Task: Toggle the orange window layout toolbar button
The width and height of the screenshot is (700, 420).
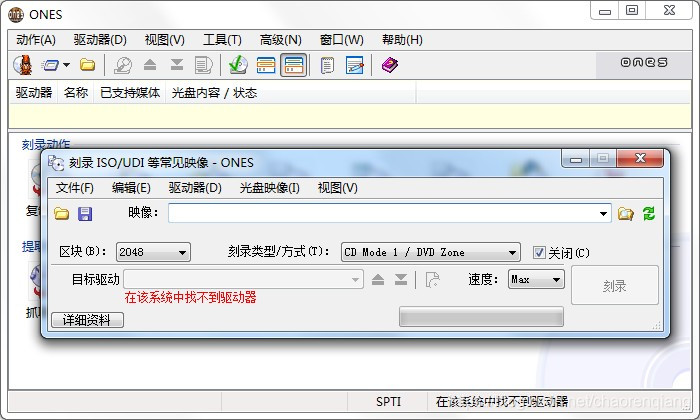Action: click(266, 65)
